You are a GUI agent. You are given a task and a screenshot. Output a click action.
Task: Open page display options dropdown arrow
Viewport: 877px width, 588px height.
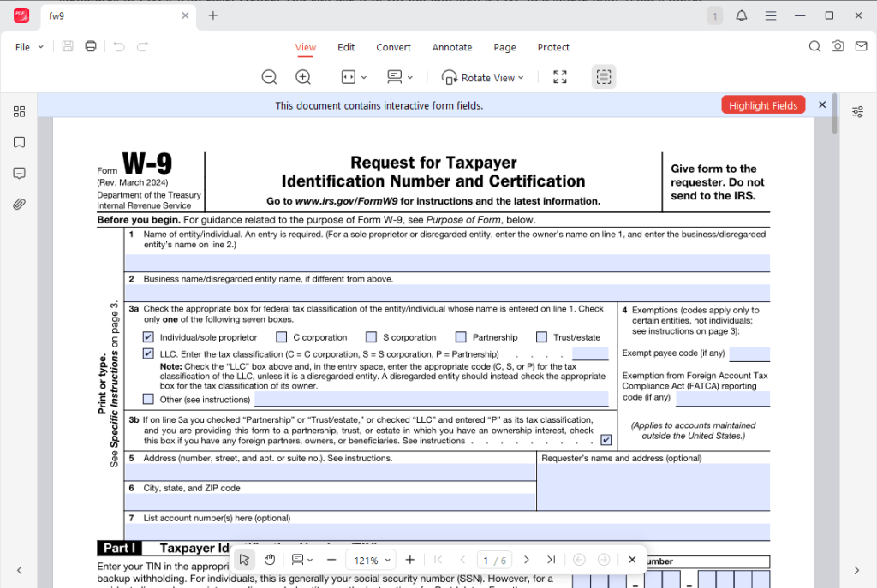[410, 78]
